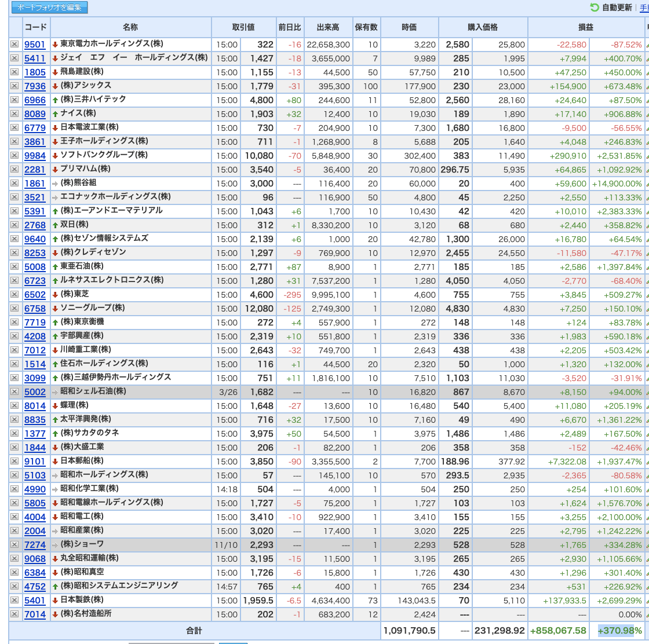This screenshot has height=644, width=649.
Task: Click name 宇部興産(株)
Action: coord(82,335)
